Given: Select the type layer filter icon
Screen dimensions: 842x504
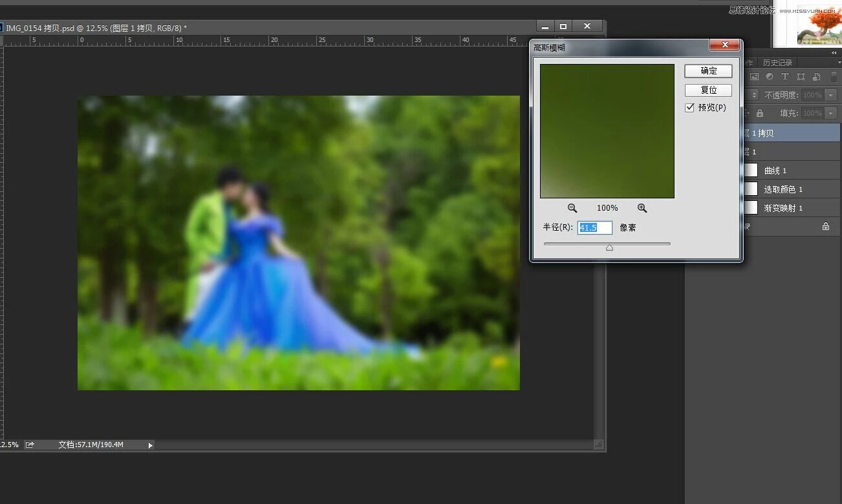Looking at the screenshot, I should [x=785, y=77].
